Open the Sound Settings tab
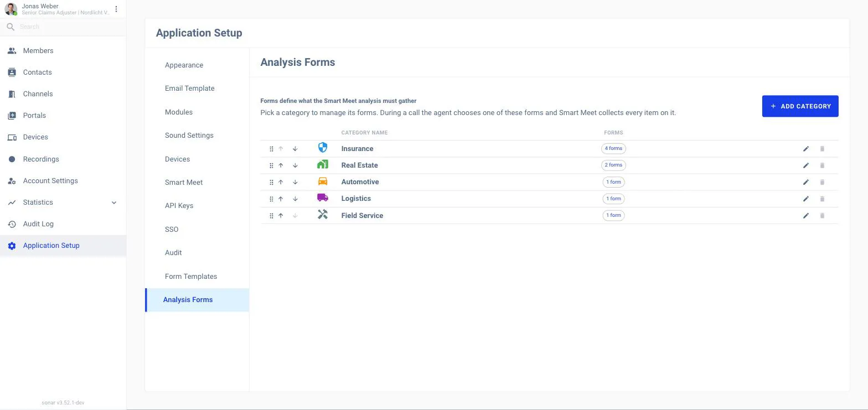Viewport: 868px width, 410px height. (197, 136)
